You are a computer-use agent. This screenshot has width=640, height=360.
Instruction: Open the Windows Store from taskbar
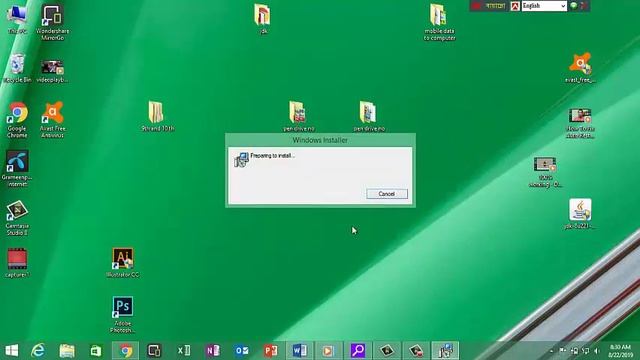[x=96, y=351]
